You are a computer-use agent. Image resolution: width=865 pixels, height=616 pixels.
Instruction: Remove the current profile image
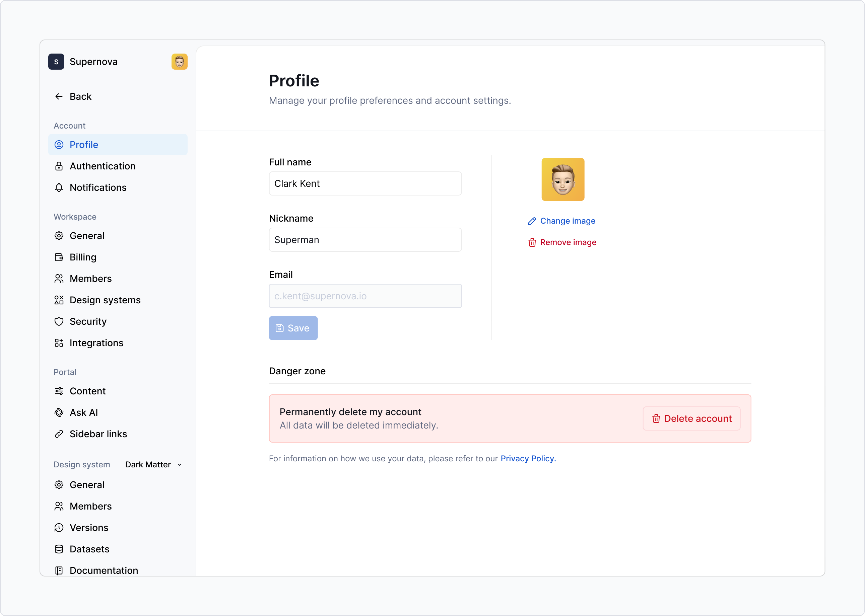pyautogui.click(x=568, y=242)
